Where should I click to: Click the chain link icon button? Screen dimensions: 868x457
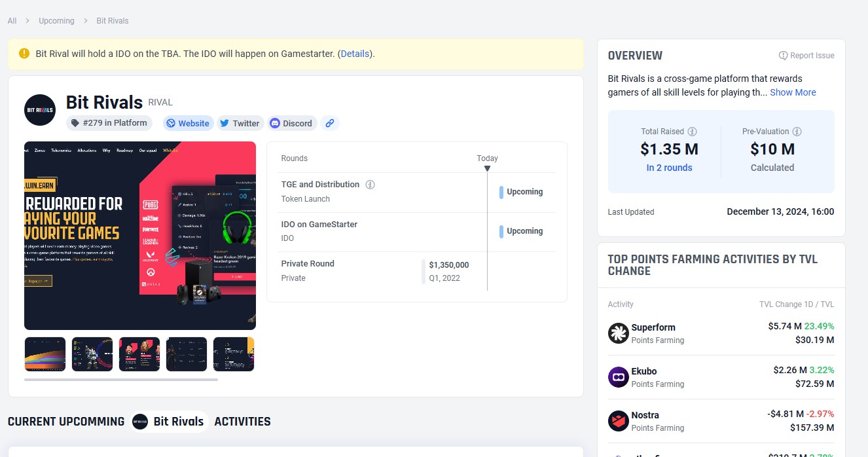tap(330, 123)
